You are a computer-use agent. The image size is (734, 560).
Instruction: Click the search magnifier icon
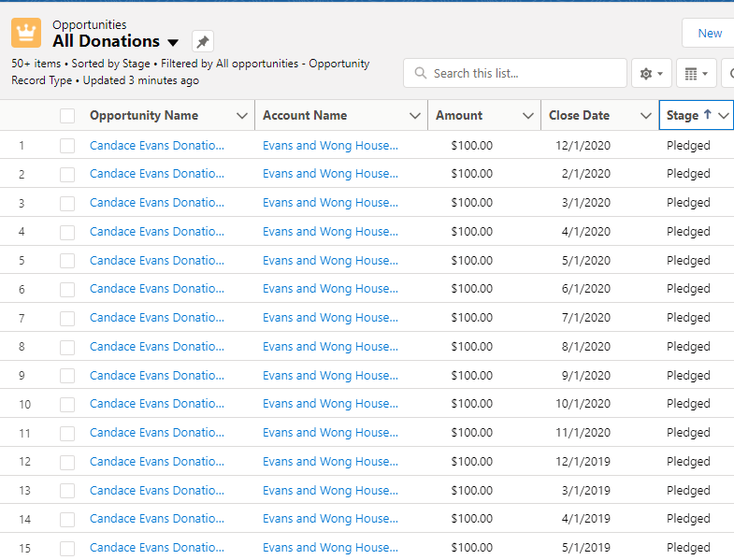coord(421,73)
